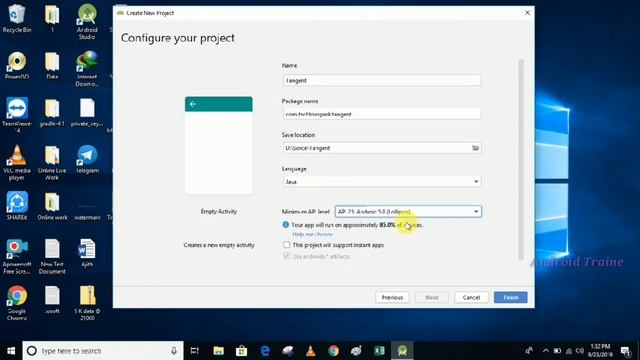Select the private_key file on desktop
The width and height of the screenshot is (640, 360).
87,112
